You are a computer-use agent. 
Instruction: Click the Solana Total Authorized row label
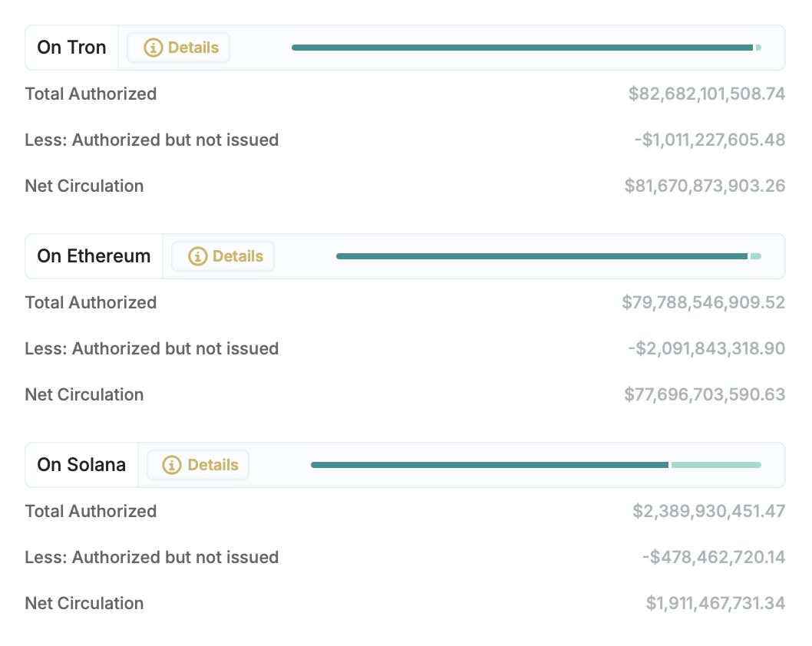(91, 511)
